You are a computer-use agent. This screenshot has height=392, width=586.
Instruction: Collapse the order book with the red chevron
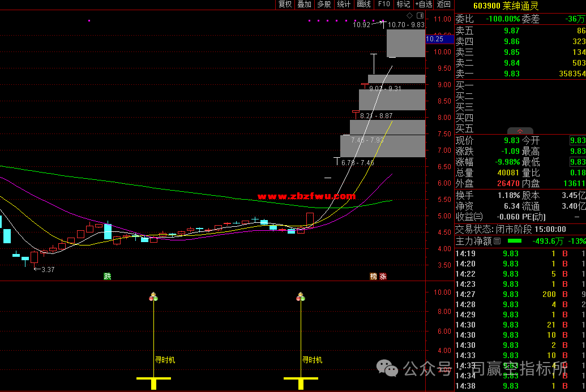[x=520, y=131]
